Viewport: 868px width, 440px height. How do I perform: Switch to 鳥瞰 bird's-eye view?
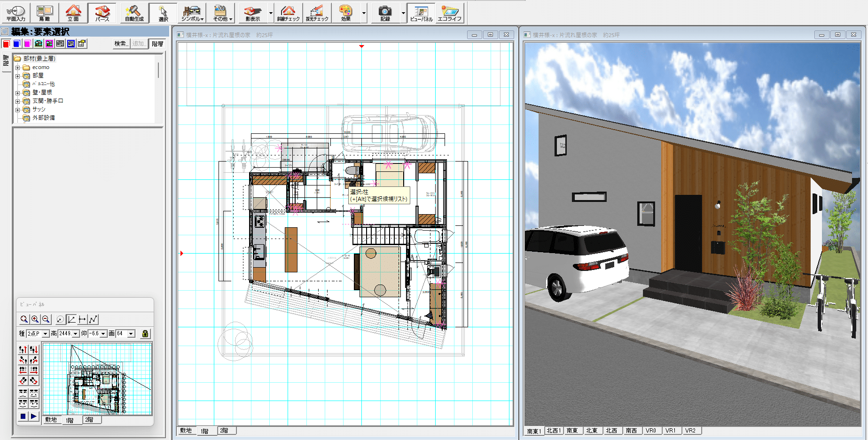[x=45, y=13]
